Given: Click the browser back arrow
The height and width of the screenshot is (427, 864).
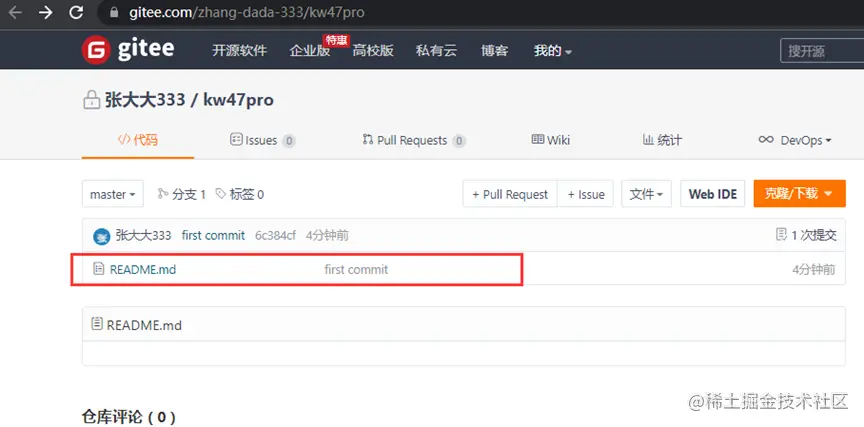Looking at the screenshot, I should coord(15,12).
